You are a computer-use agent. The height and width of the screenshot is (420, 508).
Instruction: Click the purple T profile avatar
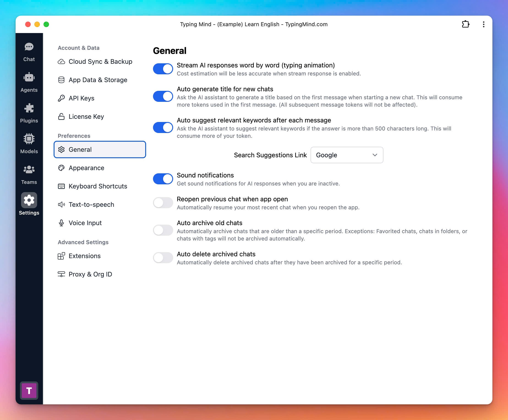click(x=29, y=390)
